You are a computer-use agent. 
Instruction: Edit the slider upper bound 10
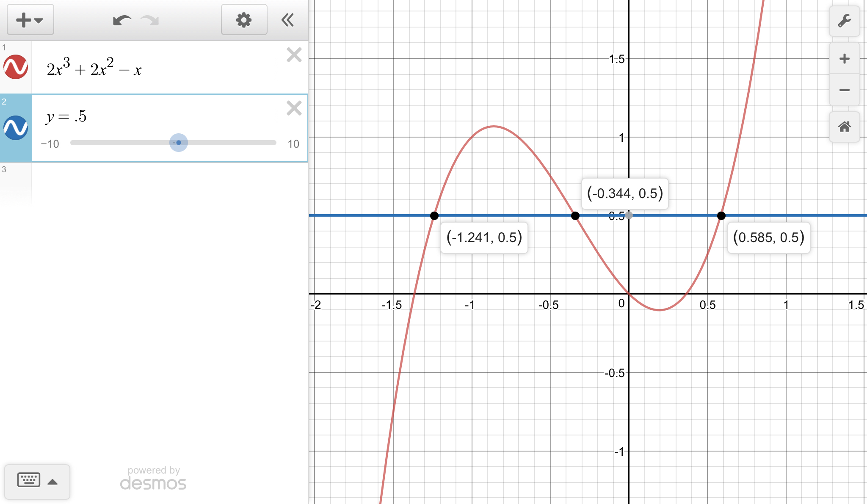tap(293, 144)
